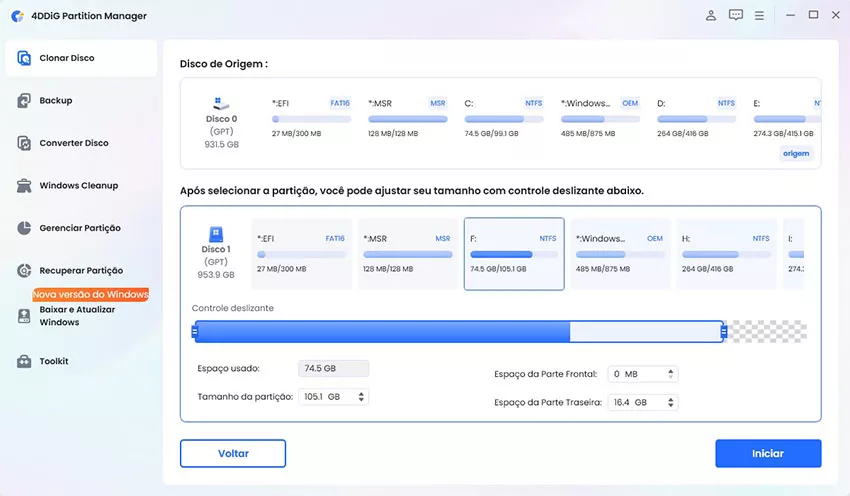
Task: Click the Gerenciar Partição pie icon
Action: (x=24, y=228)
